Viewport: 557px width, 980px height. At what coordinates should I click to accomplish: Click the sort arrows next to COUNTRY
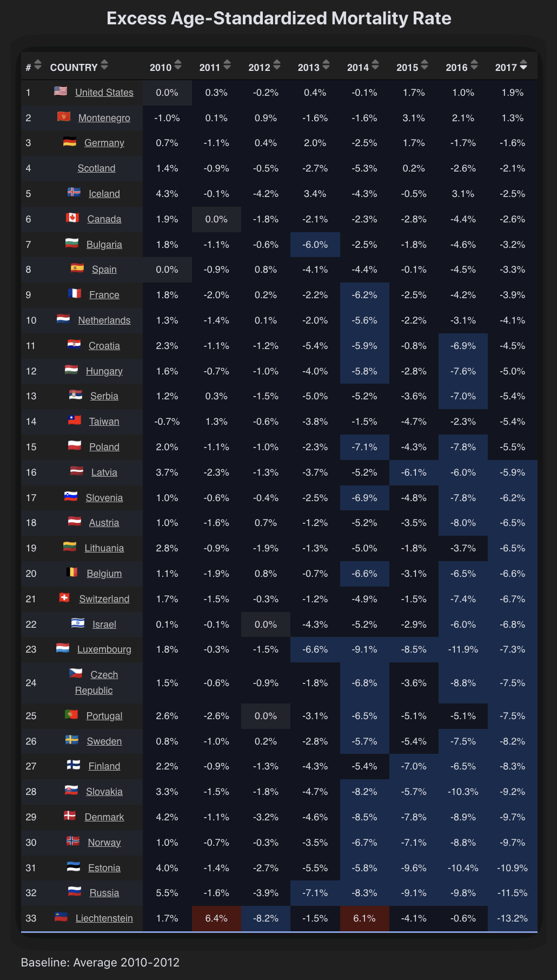coord(104,65)
